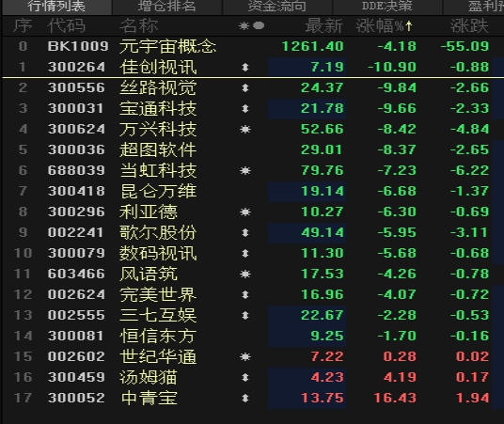
Task: Select stock name 当虹科技
Action: [158, 171]
